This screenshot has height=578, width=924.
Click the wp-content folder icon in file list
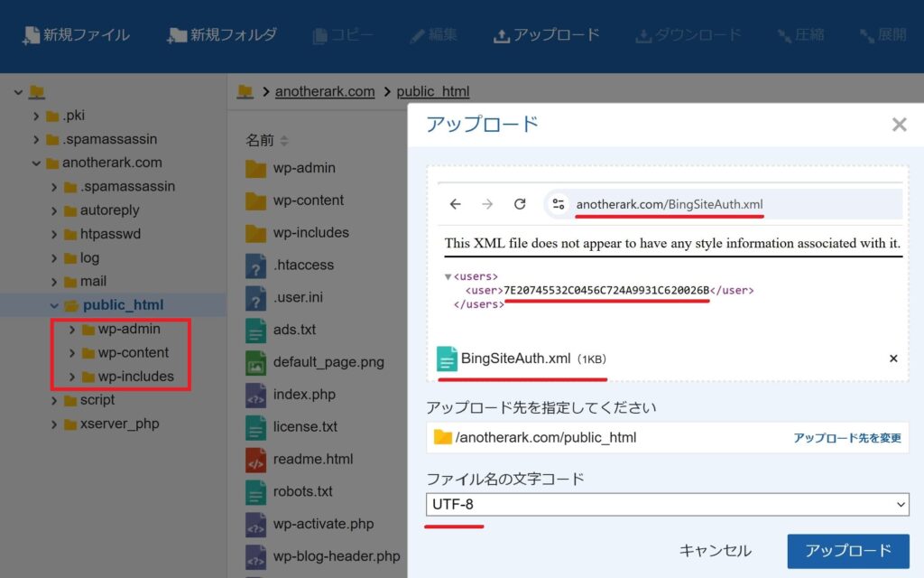255,201
